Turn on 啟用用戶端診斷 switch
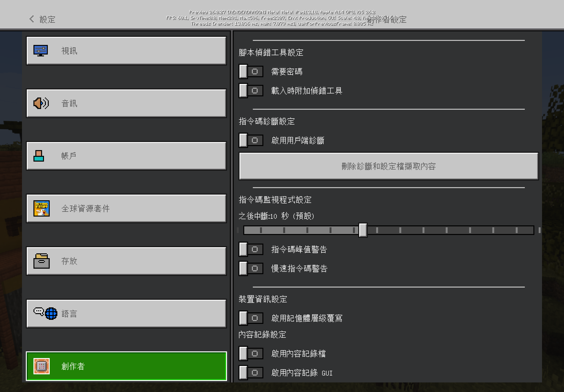This screenshot has height=392, width=564. coord(251,140)
